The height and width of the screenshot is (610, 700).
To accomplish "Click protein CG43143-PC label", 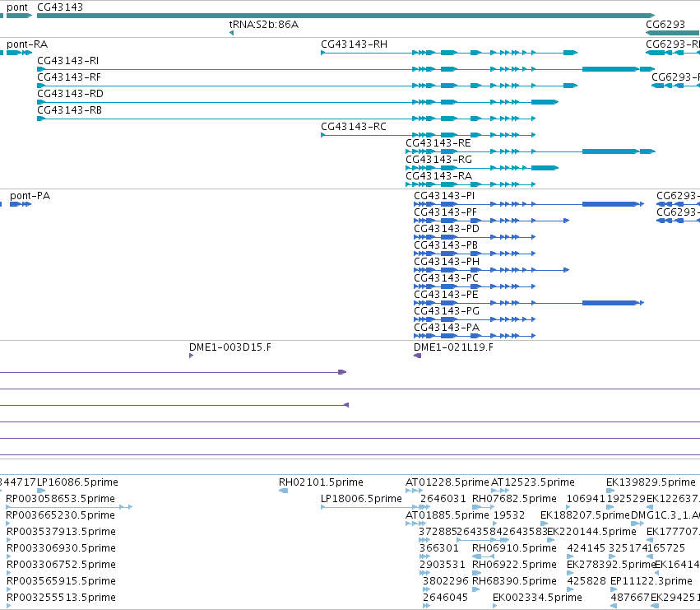I will point(446,278).
